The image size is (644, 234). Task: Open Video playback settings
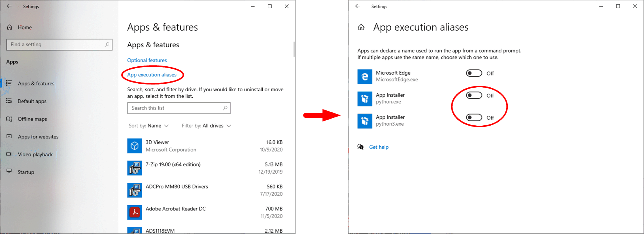pyautogui.click(x=35, y=154)
